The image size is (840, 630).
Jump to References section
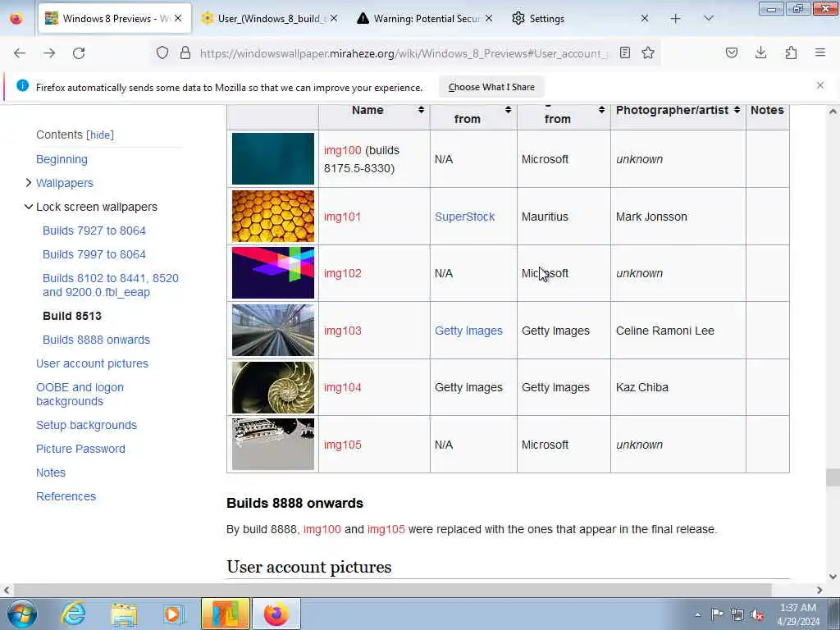pyautogui.click(x=66, y=496)
